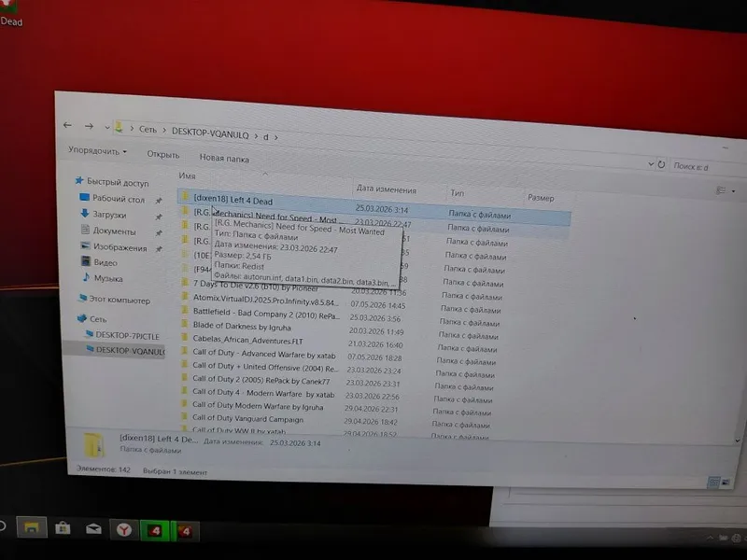Open address bar history dropdown
747x560 pixels.
click(651, 164)
